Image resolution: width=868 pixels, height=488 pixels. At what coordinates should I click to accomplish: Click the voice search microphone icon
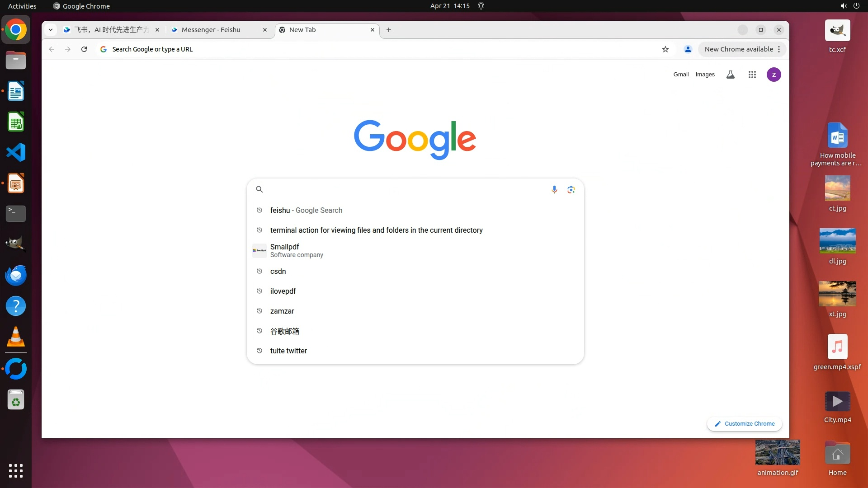[554, 189]
